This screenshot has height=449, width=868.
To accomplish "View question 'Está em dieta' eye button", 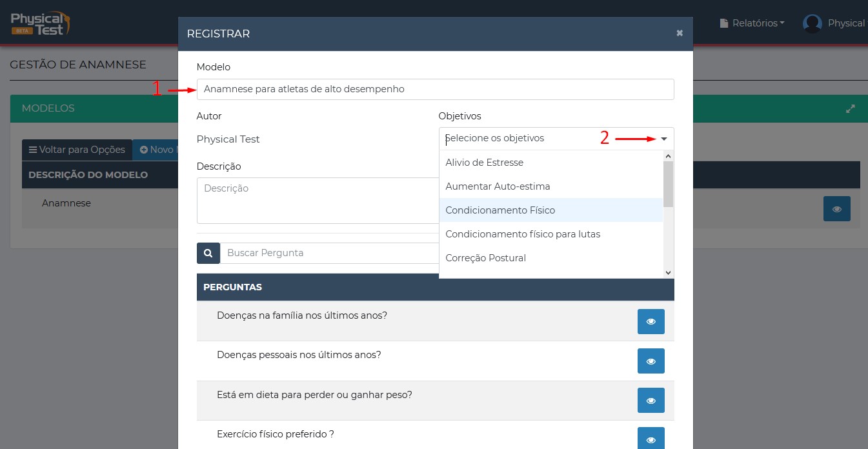I will 651,401.
